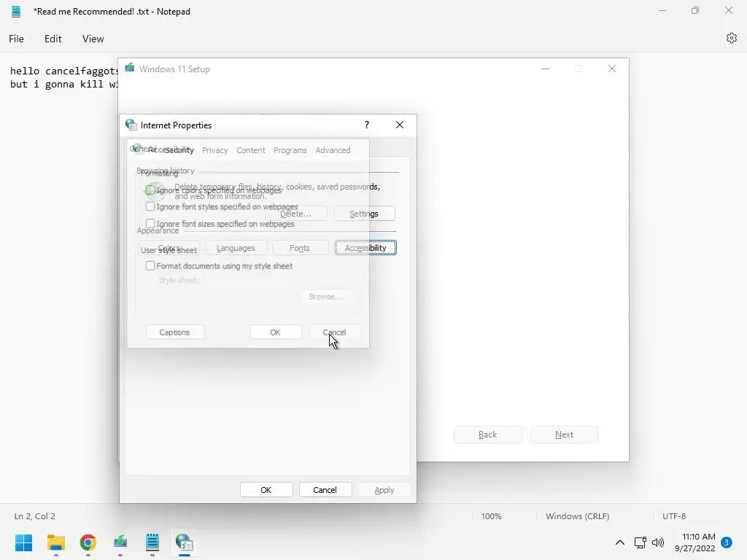Screen dimensions: 747x560
Task: Open Notepad View menu
Action: coord(93,39)
